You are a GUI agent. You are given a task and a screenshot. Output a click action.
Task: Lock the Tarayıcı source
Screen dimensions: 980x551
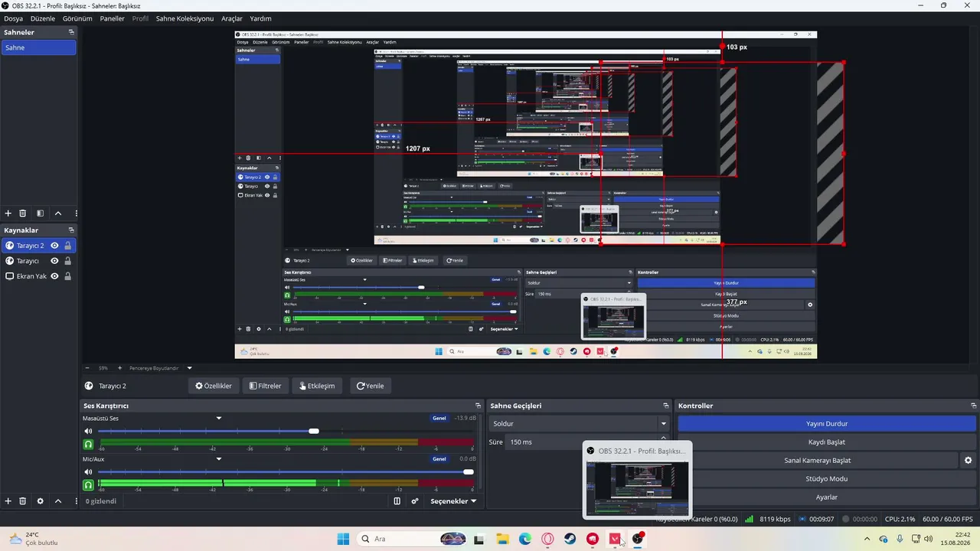pyautogui.click(x=68, y=261)
